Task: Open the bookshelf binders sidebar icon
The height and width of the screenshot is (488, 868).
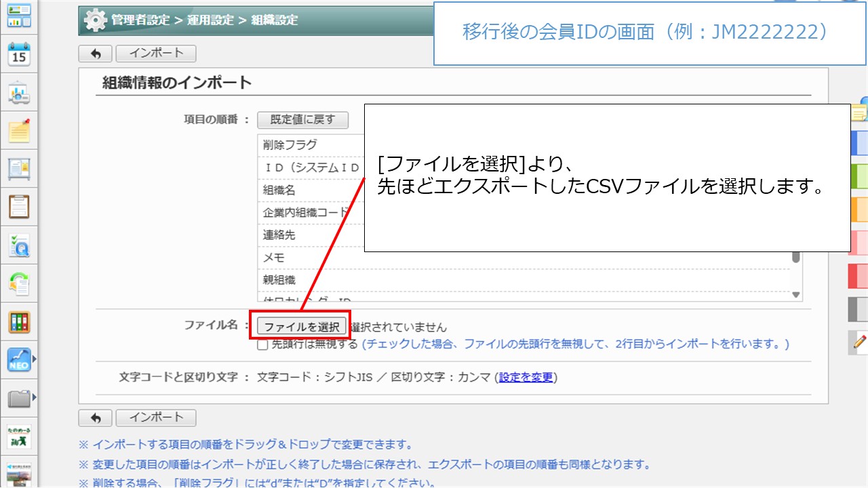Action: click(19, 321)
